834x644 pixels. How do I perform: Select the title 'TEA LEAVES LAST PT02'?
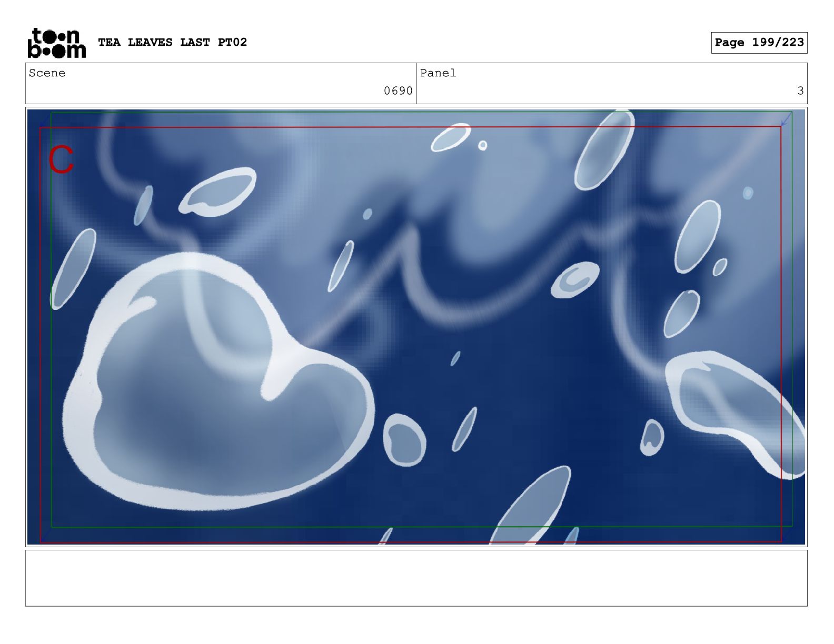(172, 42)
